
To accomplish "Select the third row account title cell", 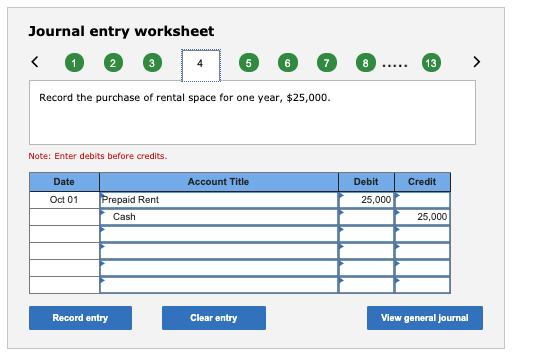I will click(219, 234).
